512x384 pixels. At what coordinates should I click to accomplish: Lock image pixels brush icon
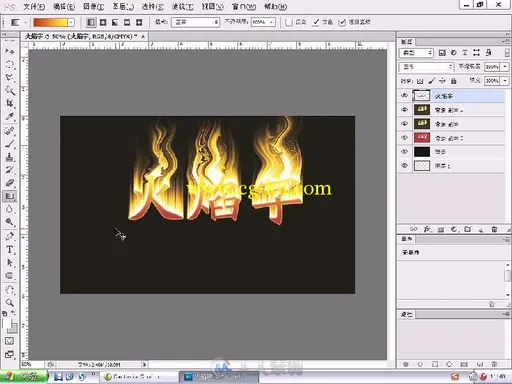point(431,81)
